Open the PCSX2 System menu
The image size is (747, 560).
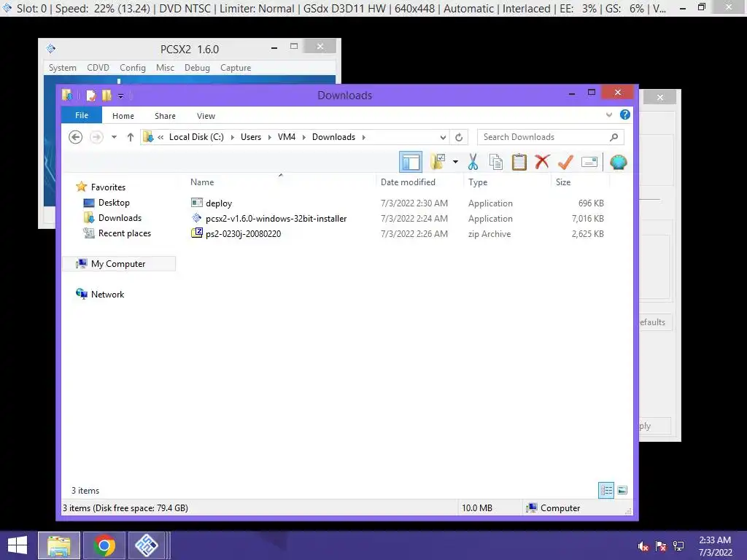63,68
